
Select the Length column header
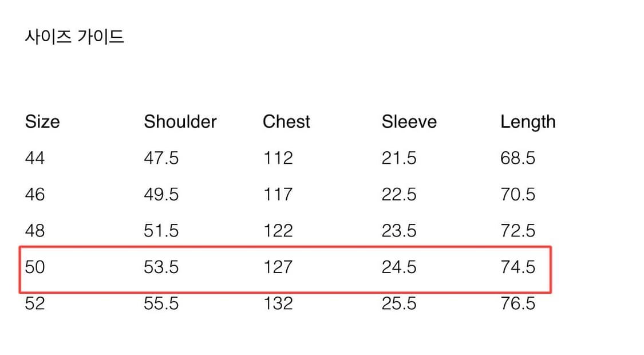pyautogui.click(x=528, y=122)
